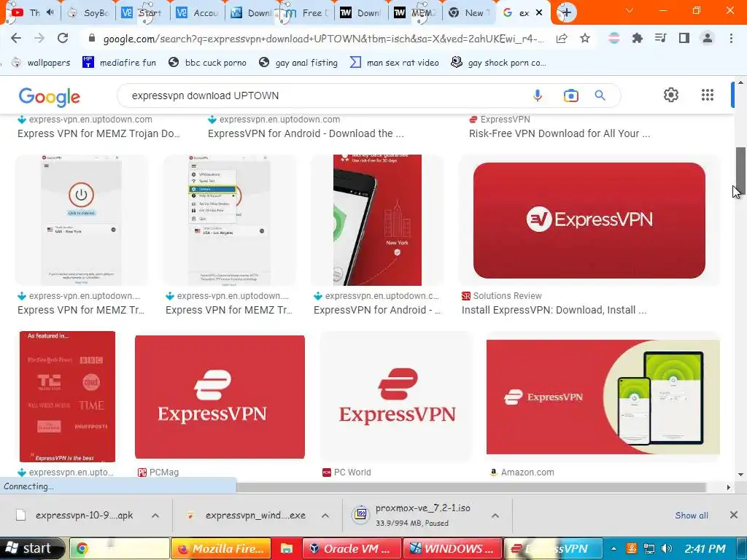Open the media control icon
This screenshot has height=560, width=747.
pyautogui.click(x=660, y=38)
